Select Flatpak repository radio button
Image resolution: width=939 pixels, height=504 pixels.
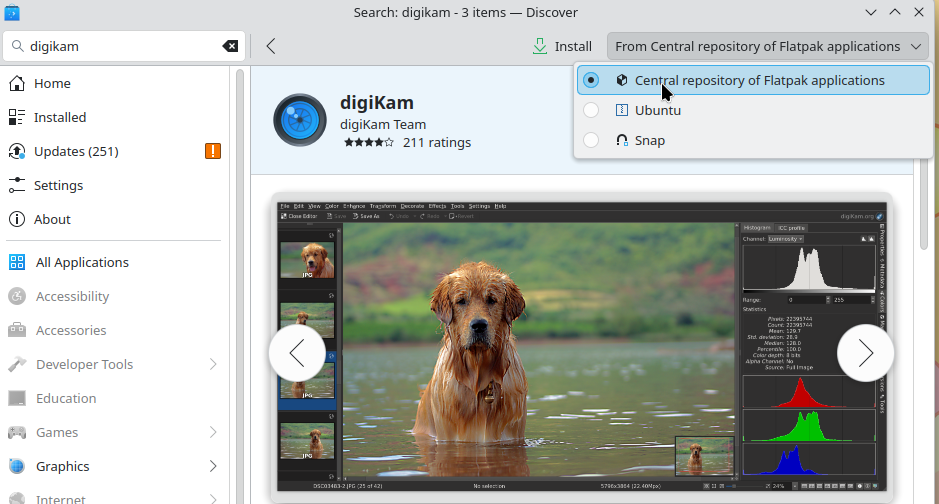pos(591,80)
